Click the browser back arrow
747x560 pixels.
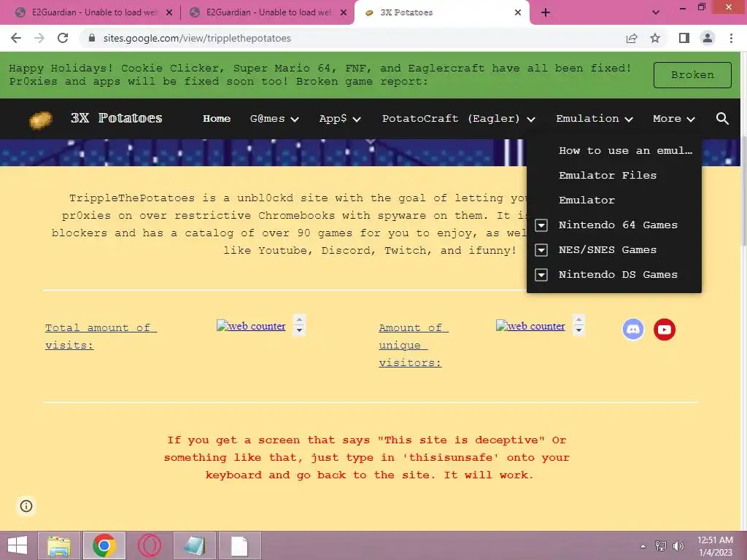tap(16, 38)
